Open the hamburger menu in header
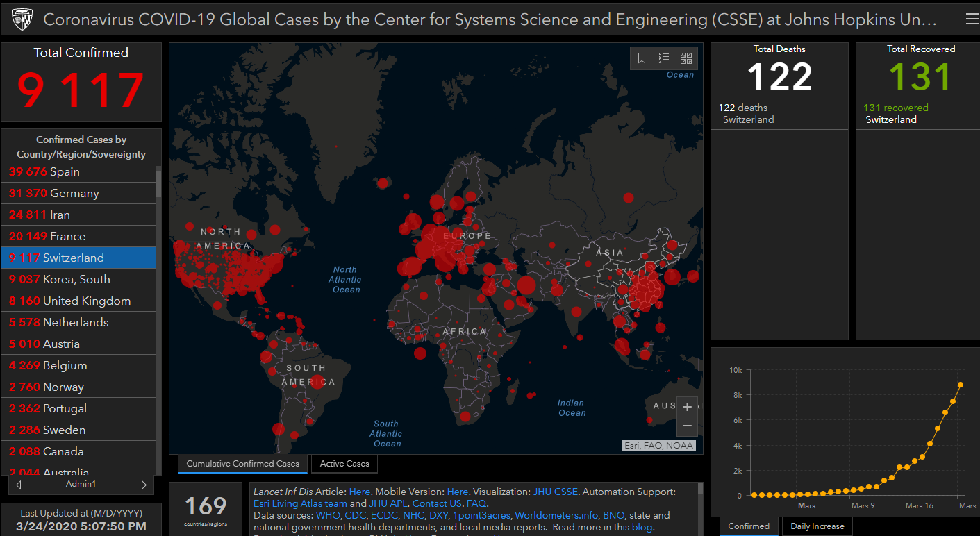The height and width of the screenshot is (536, 980). click(x=972, y=19)
